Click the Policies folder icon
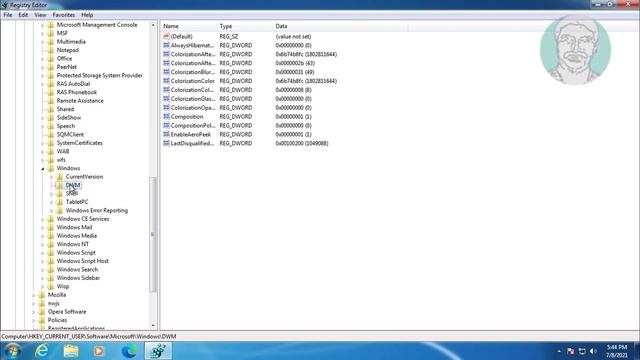 tap(42, 320)
